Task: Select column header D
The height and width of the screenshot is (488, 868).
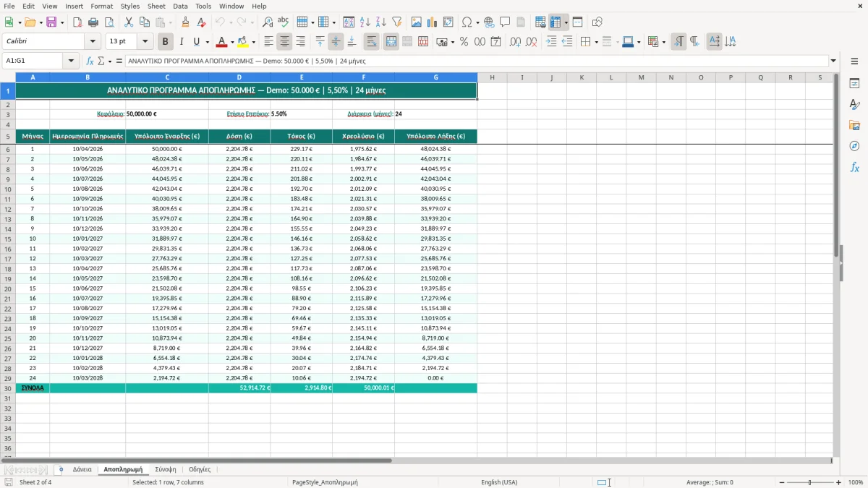Action: (239, 77)
